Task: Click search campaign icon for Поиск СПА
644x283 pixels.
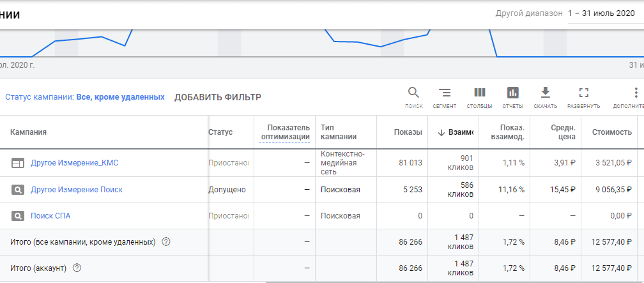Action: click(x=18, y=216)
